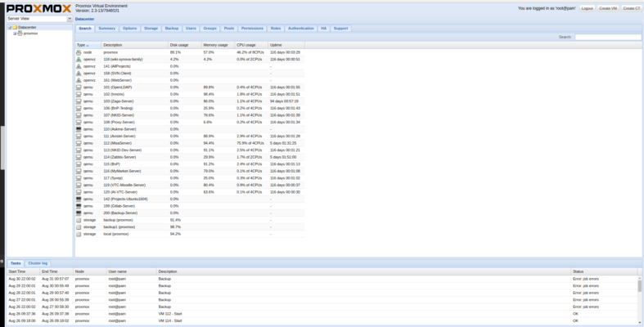Click the openvz icon for 118 (wiki-synova-family)
The height and width of the screenshot is (327, 644).
click(x=79, y=59)
